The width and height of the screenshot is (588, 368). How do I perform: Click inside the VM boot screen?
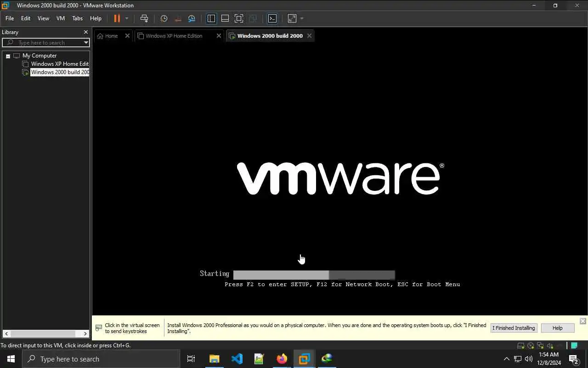(x=340, y=178)
